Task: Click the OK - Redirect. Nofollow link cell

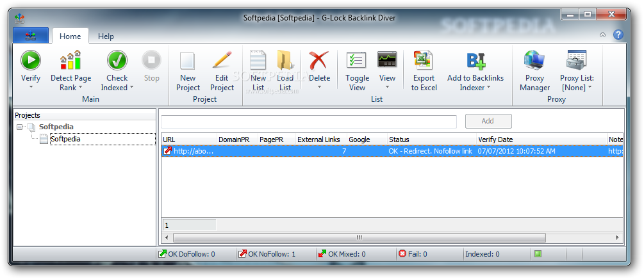Action: click(431, 151)
